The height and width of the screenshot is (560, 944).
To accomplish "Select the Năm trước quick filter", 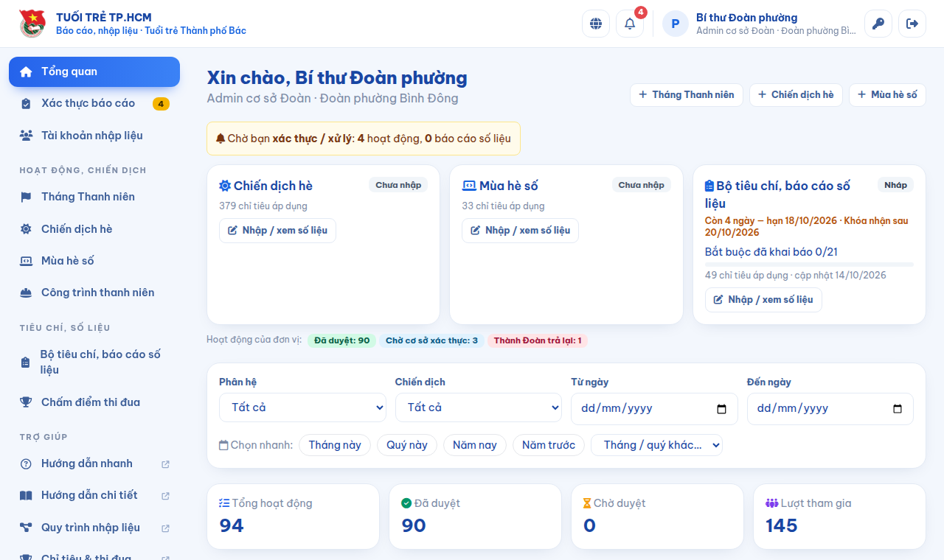I will pos(549,445).
